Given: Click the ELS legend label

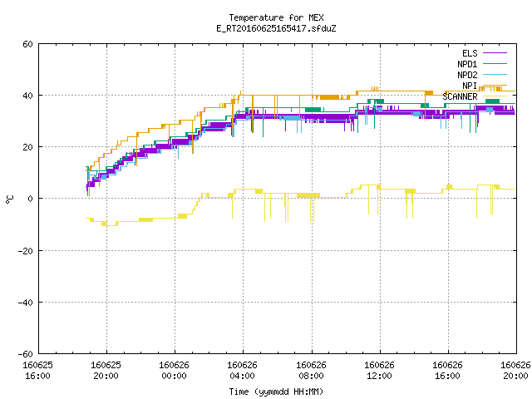Looking at the screenshot, I should click(470, 53).
